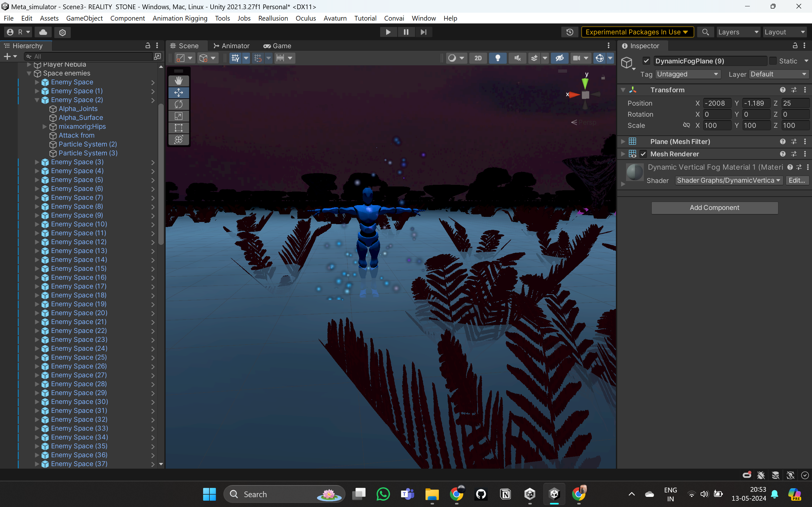Image resolution: width=812 pixels, height=507 pixels.
Task: Open the Tag dropdown
Action: coord(687,74)
